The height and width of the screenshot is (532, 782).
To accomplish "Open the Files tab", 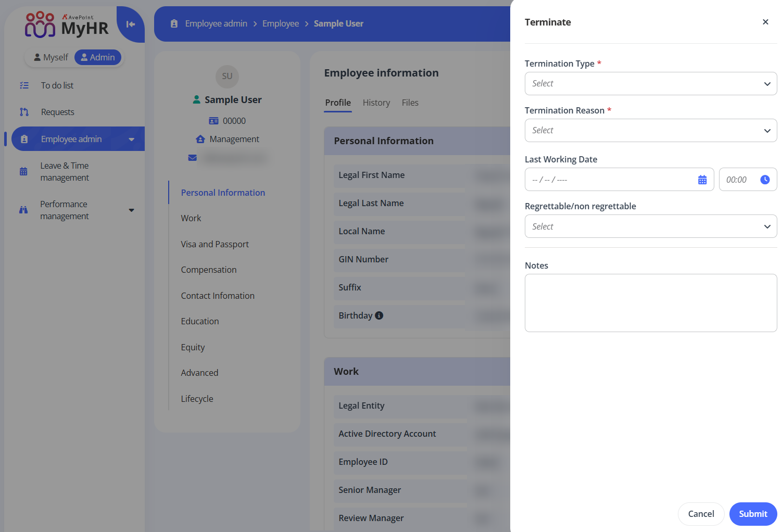I will point(410,103).
